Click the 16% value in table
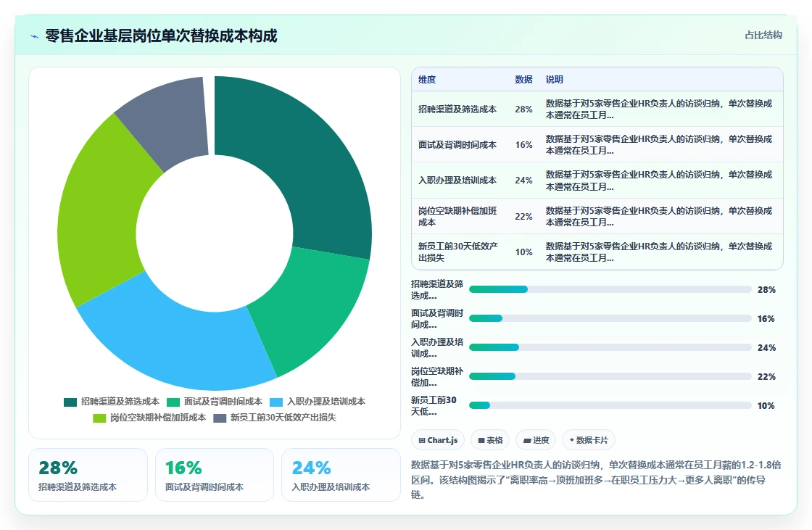812x530 pixels. point(523,144)
